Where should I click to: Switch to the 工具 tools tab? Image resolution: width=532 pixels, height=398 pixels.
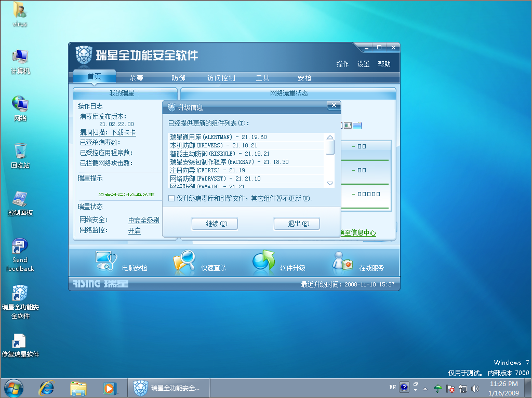262,78
